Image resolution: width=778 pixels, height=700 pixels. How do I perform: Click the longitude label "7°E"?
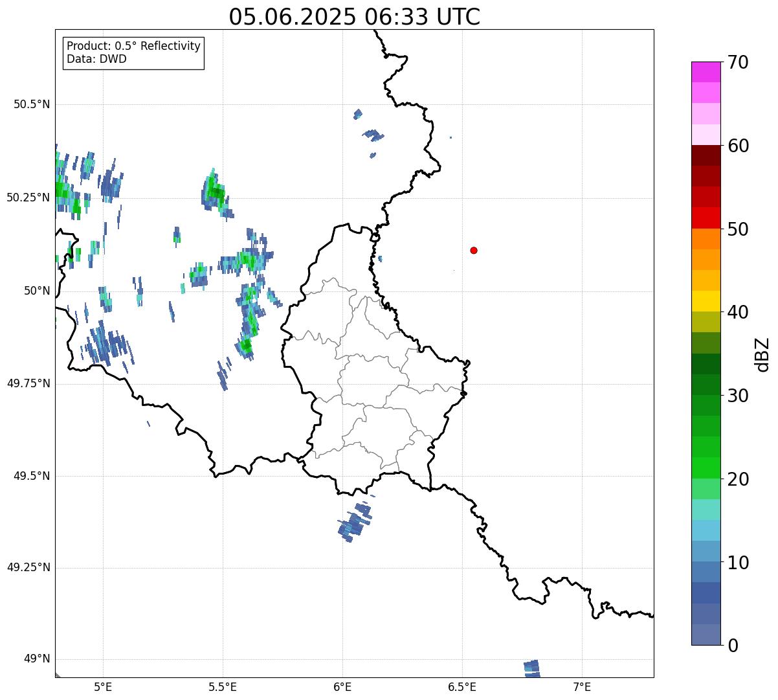pyautogui.click(x=583, y=686)
